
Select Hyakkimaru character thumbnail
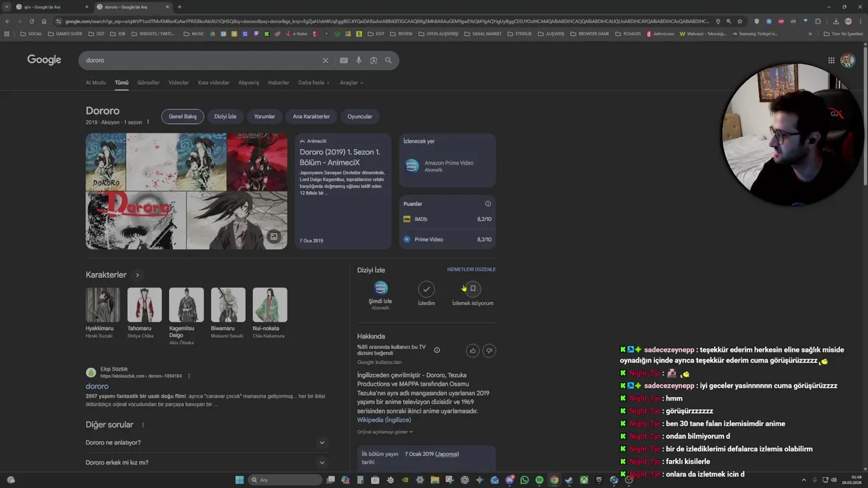coord(103,305)
